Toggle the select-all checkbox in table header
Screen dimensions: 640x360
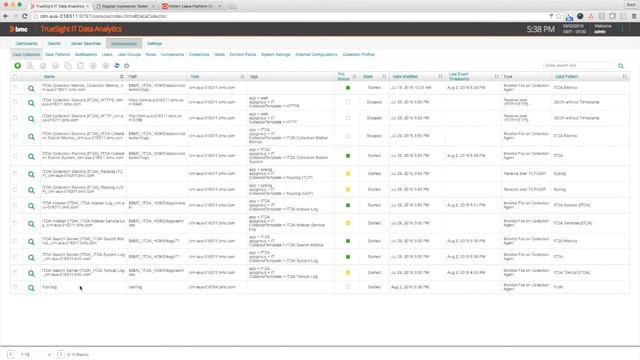pos(15,77)
